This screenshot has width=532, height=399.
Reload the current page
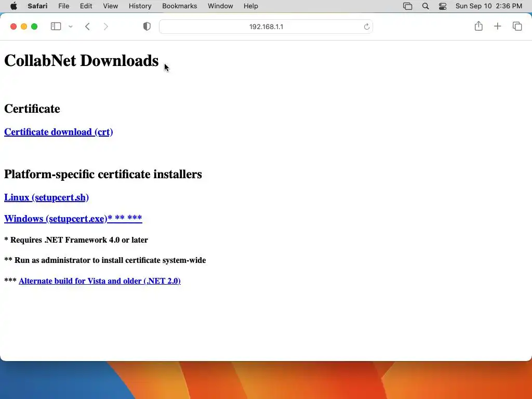366,26
